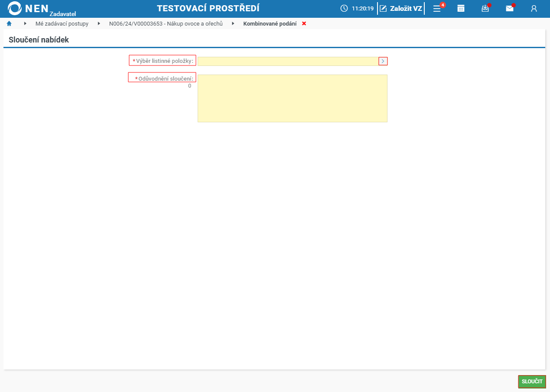Open the mail messages icon
Image resolution: width=550 pixels, height=392 pixels.
pyautogui.click(x=510, y=8)
